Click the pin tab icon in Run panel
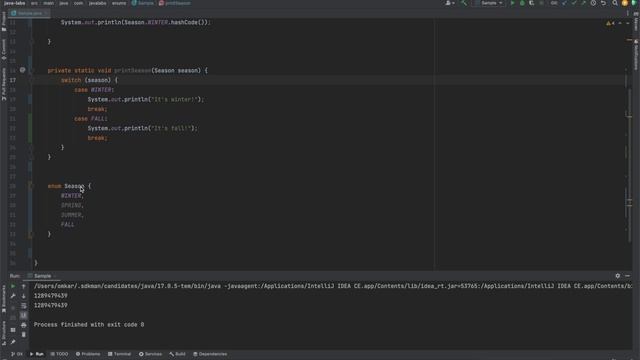This screenshot has width=640, height=360. point(13,342)
